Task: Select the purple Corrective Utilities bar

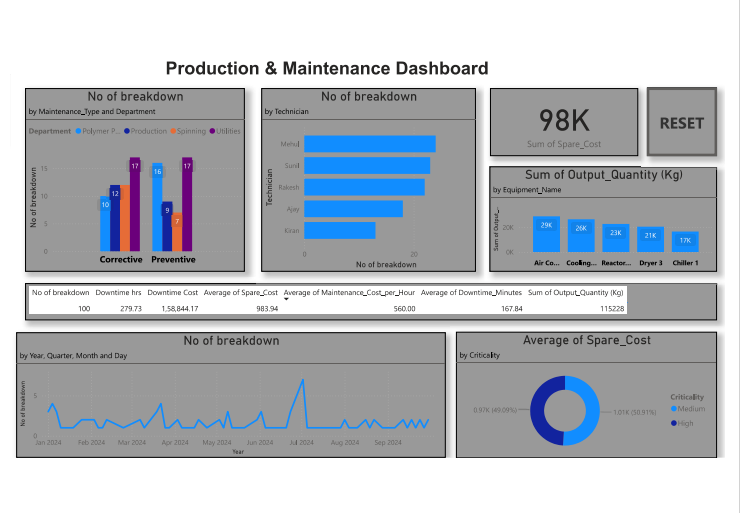Action: pyautogui.click(x=135, y=204)
